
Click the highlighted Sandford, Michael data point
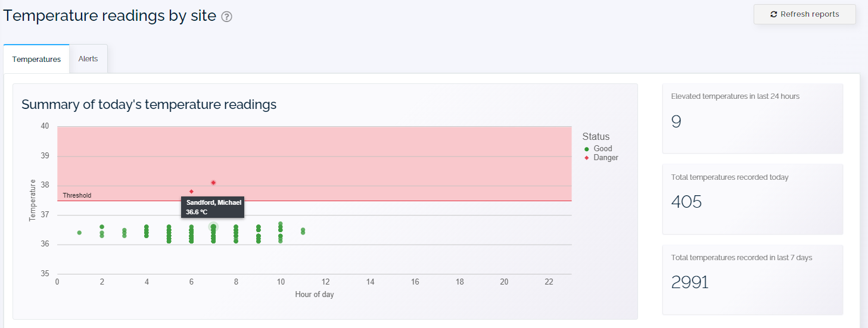pos(213,227)
